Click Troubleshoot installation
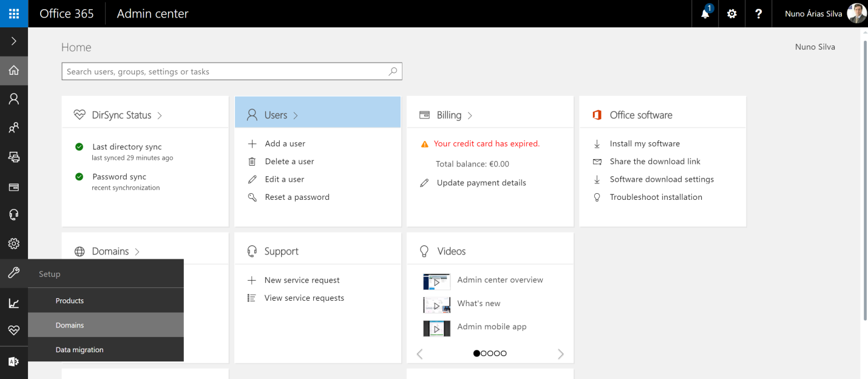 [656, 197]
